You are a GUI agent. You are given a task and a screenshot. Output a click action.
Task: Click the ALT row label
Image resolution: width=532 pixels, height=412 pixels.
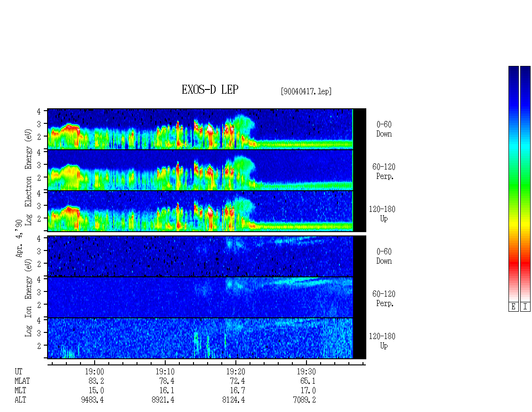(x=20, y=400)
